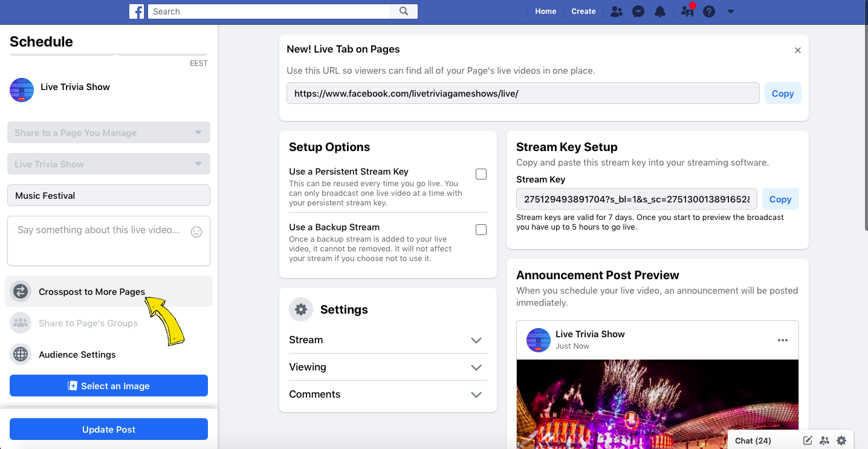Expand the Viewing settings section
This screenshot has height=449, width=868.
click(388, 367)
